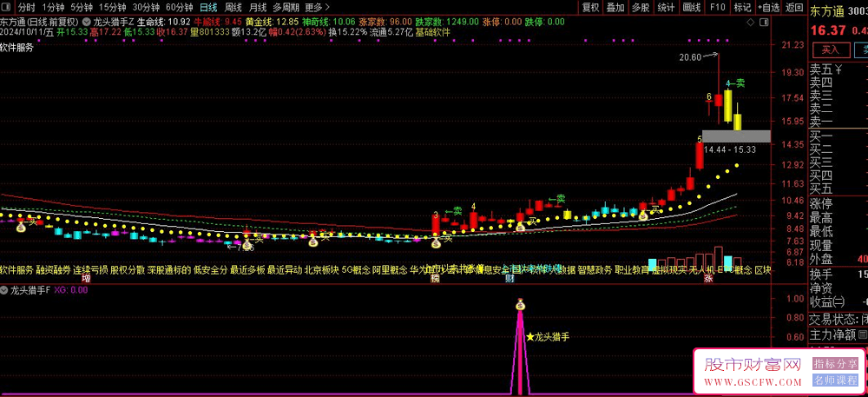Viewport: 868px width, 397px height.
Task: Select the 5分钟 period tab
Action: click(82, 7)
